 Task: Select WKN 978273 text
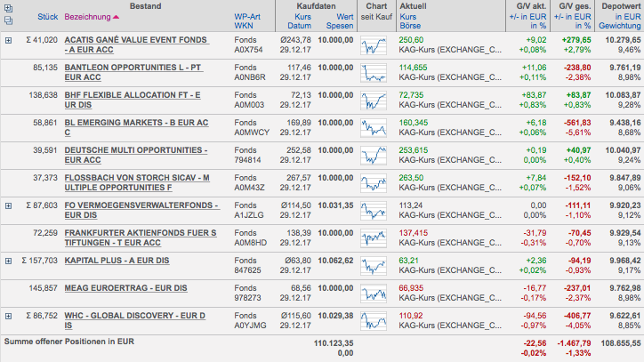pyautogui.click(x=247, y=298)
